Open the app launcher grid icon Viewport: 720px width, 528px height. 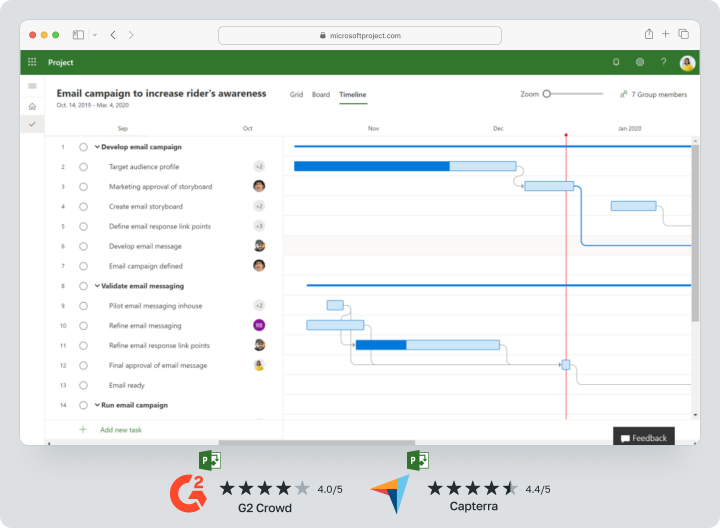(x=32, y=62)
